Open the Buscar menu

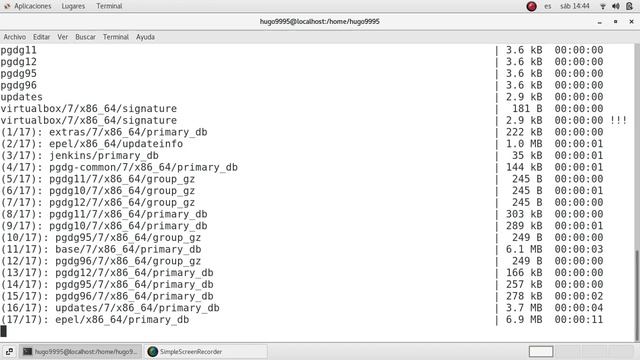(x=85, y=37)
